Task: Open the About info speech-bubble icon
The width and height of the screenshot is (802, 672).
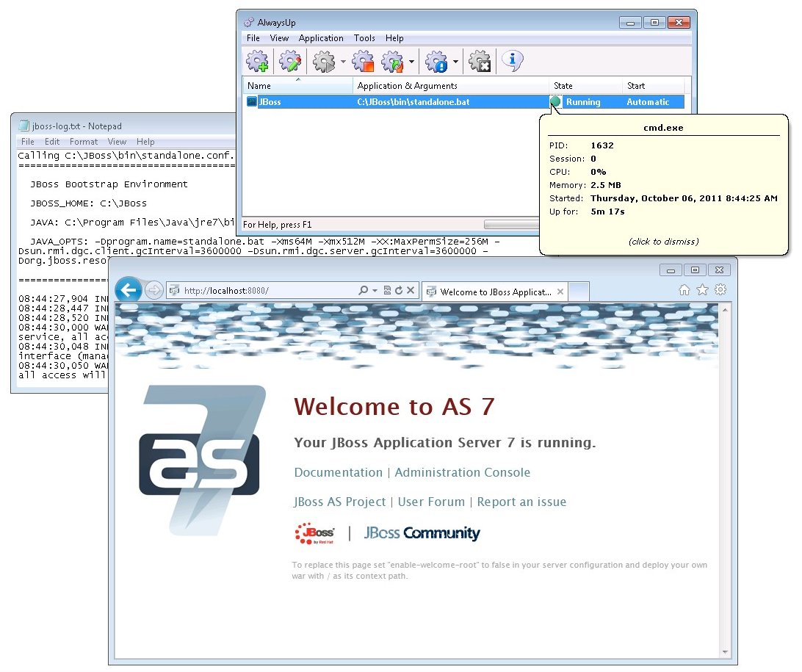Action: pyautogui.click(x=513, y=62)
